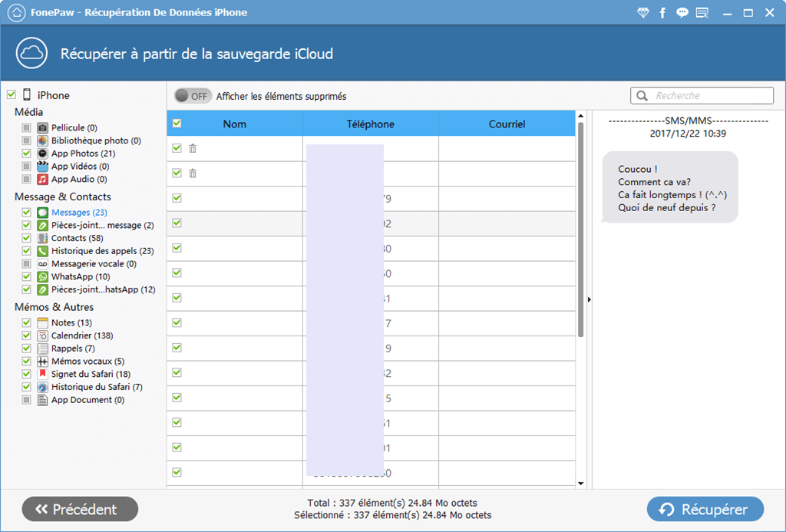Toggle select-all checkbox in Nom header
The height and width of the screenshot is (532, 786).
(x=177, y=124)
